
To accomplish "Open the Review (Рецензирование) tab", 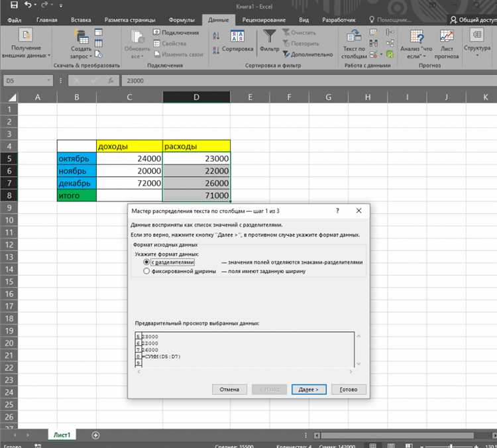I will pyautogui.click(x=264, y=20).
